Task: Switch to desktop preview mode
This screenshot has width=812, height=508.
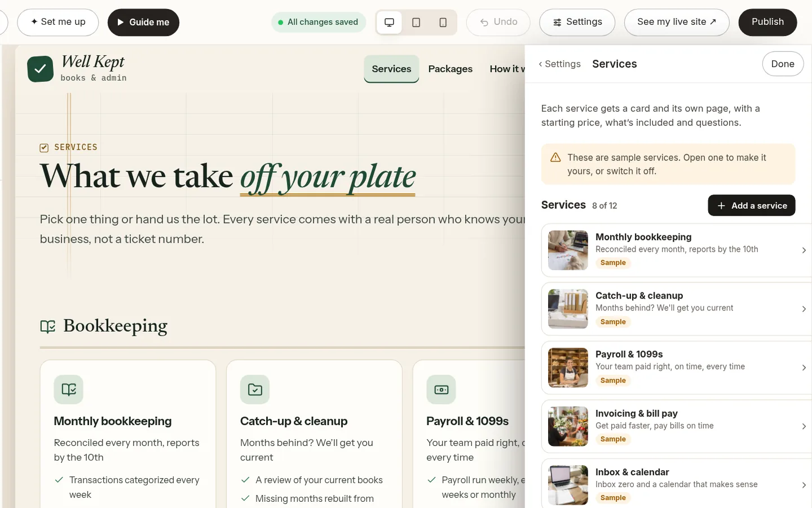Action: point(389,23)
